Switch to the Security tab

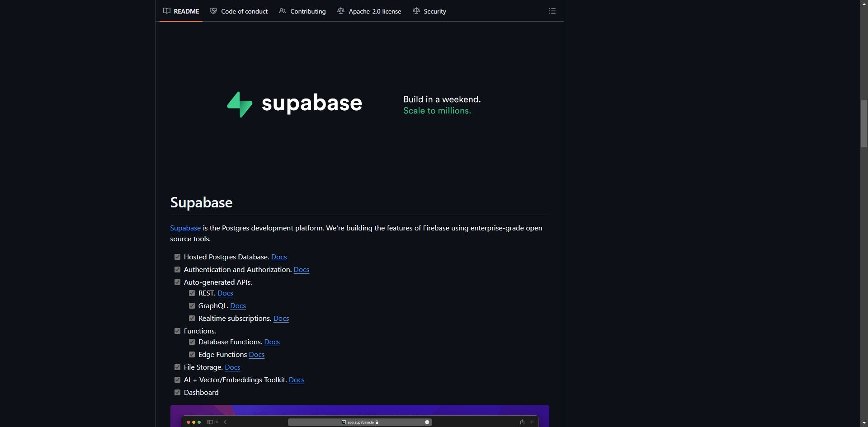click(429, 11)
